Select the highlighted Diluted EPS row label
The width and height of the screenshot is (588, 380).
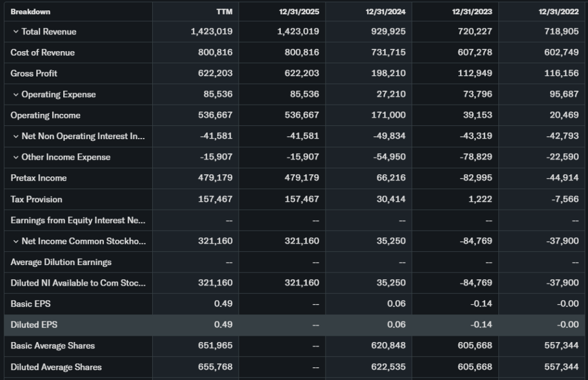[34, 325]
